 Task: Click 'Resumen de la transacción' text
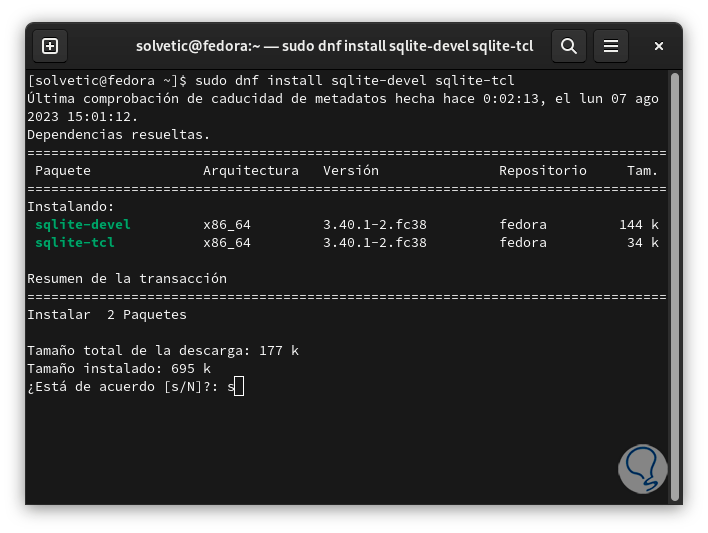(x=127, y=279)
